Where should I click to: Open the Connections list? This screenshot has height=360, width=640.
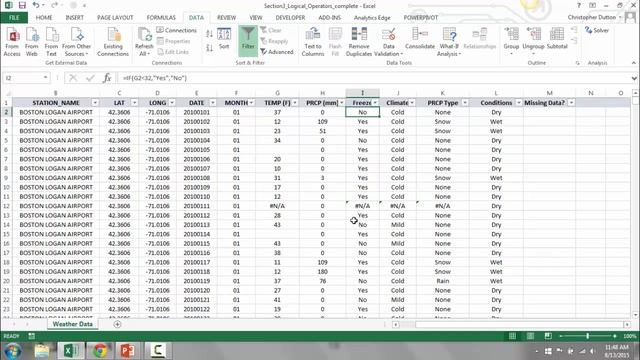tap(176, 30)
